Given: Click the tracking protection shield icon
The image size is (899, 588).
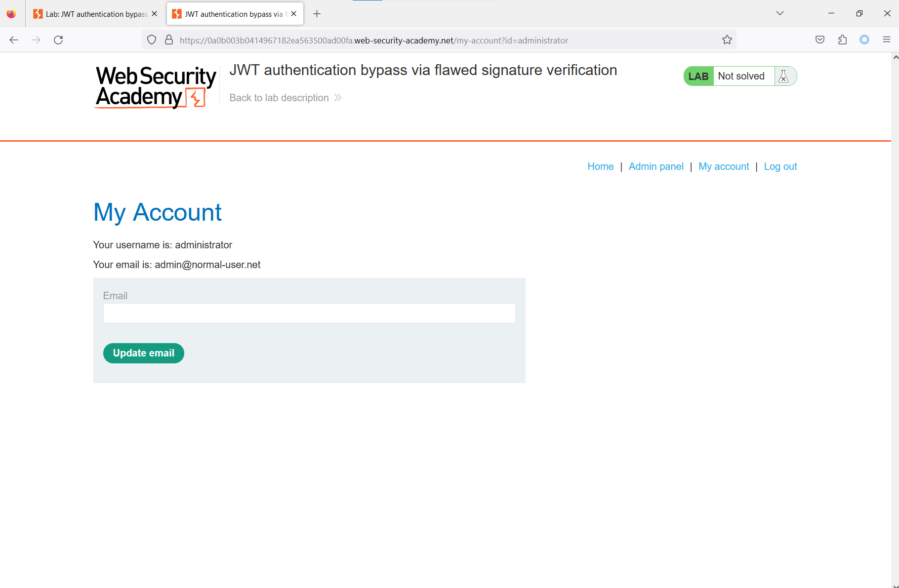Looking at the screenshot, I should coord(152,40).
